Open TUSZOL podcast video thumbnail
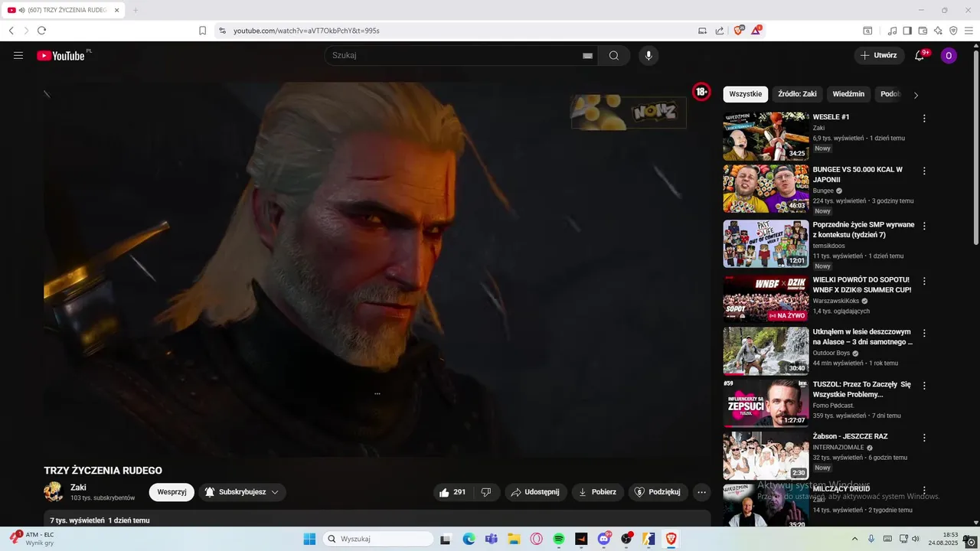Viewport: 980px width, 551px height. [766, 403]
